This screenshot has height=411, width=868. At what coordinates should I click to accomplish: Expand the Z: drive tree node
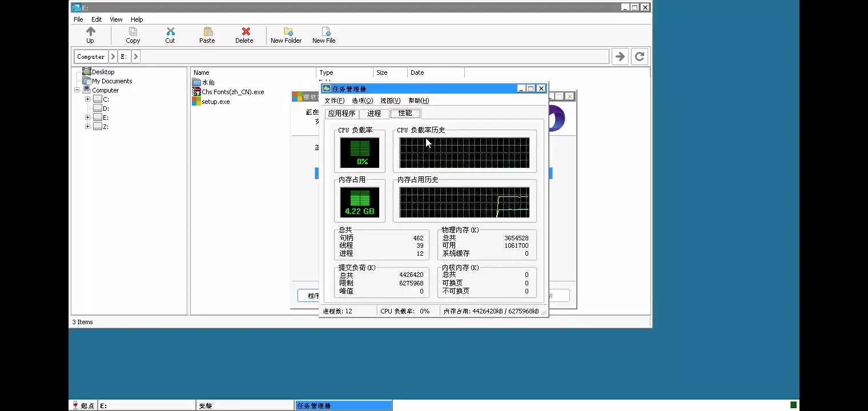[87, 127]
